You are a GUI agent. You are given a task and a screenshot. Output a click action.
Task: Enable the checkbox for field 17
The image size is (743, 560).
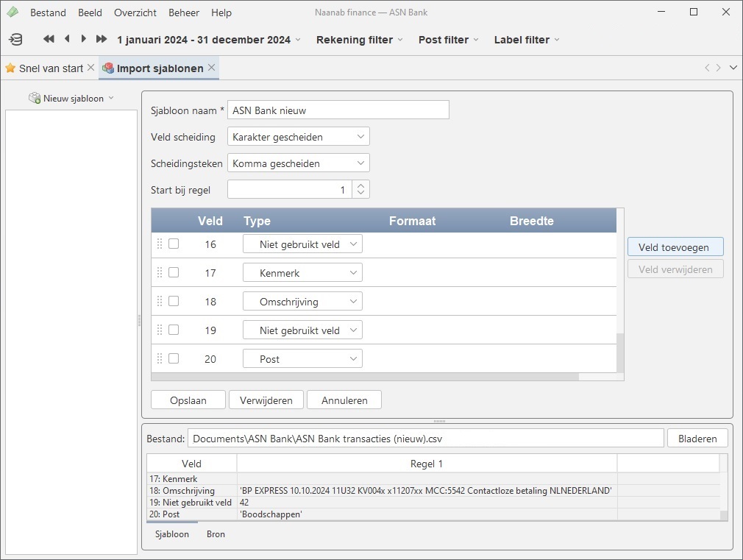pos(174,272)
